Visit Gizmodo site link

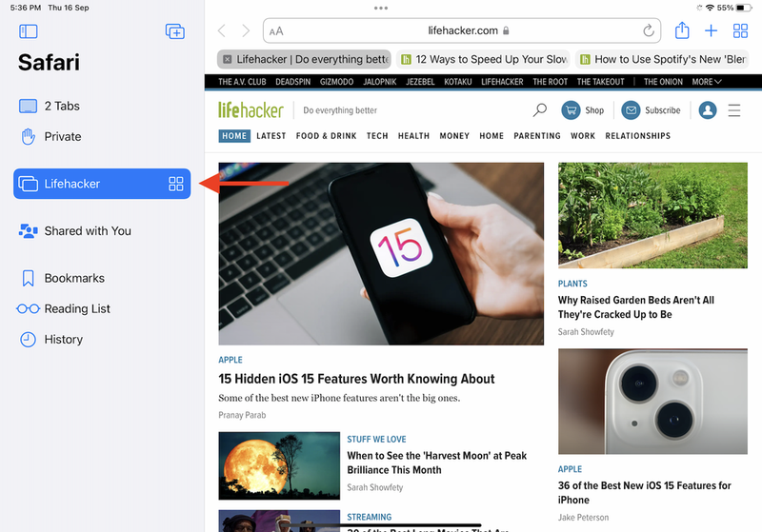click(336, 82)
